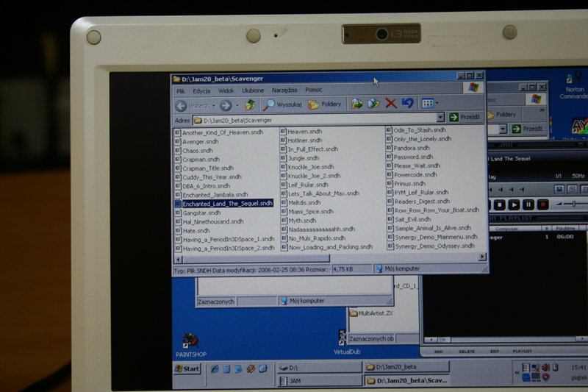Image resolution: width=588 pixels, height=392 pixels.
Task: Click the Przejdź go button
Action: click(465, 118)
